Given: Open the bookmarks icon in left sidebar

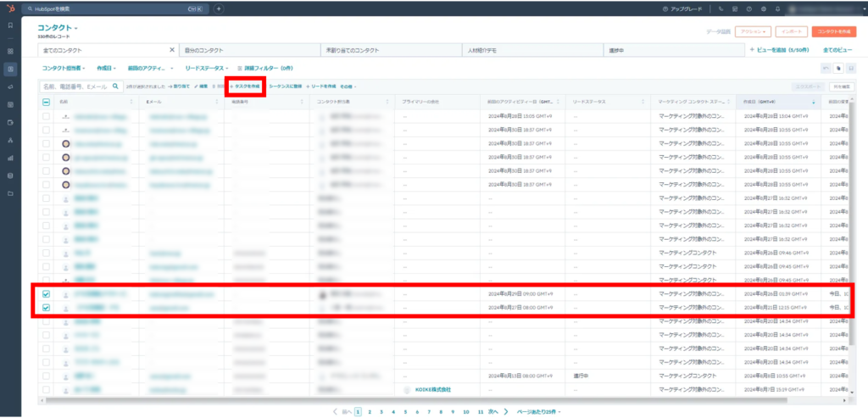Looking at the screenshot, I should [10, 25].
